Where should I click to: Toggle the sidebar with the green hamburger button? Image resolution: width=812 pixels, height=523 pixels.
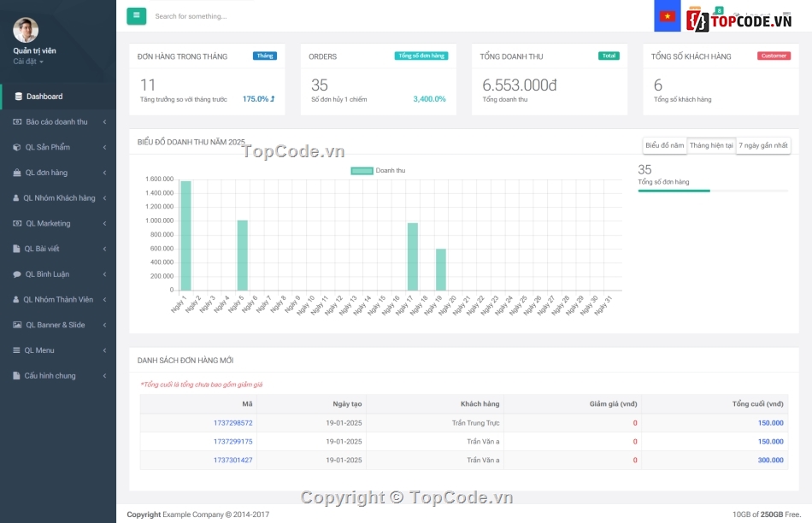(x=136, y=16)
